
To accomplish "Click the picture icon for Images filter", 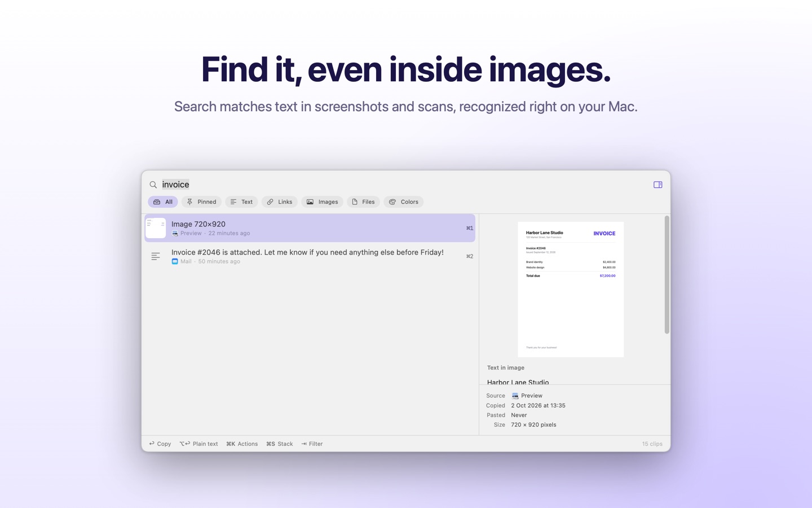I will tap(310, 202).
